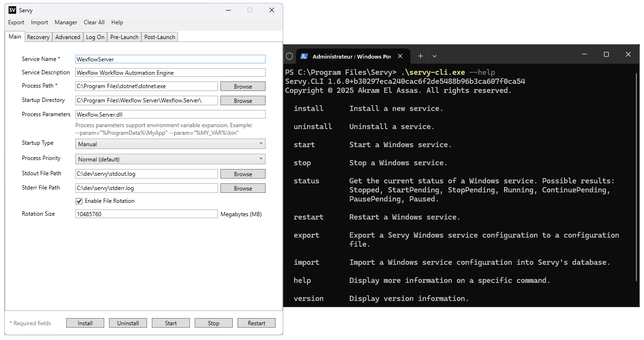
Task: Click the Stderr File Path input field
Action: [147, 188]
